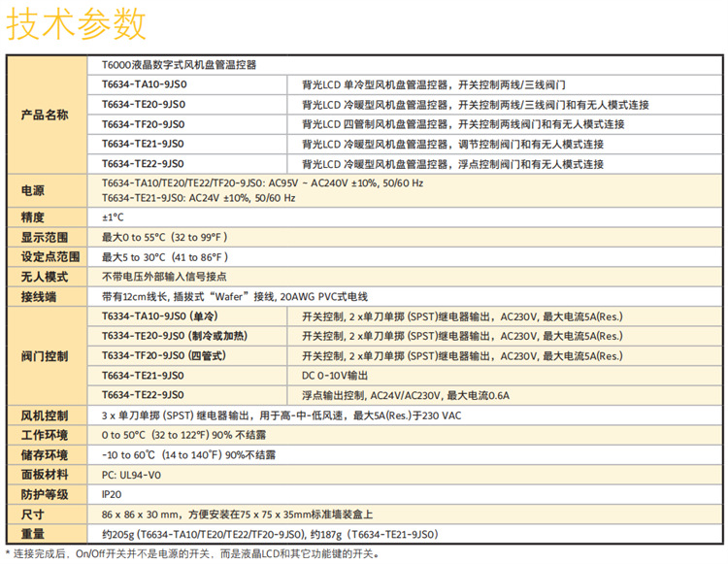Click T6334-TA10-9JS0 (单冷) valve model
Image resolution: width=728 pixels, height=564 pixels.
(160, 316)
